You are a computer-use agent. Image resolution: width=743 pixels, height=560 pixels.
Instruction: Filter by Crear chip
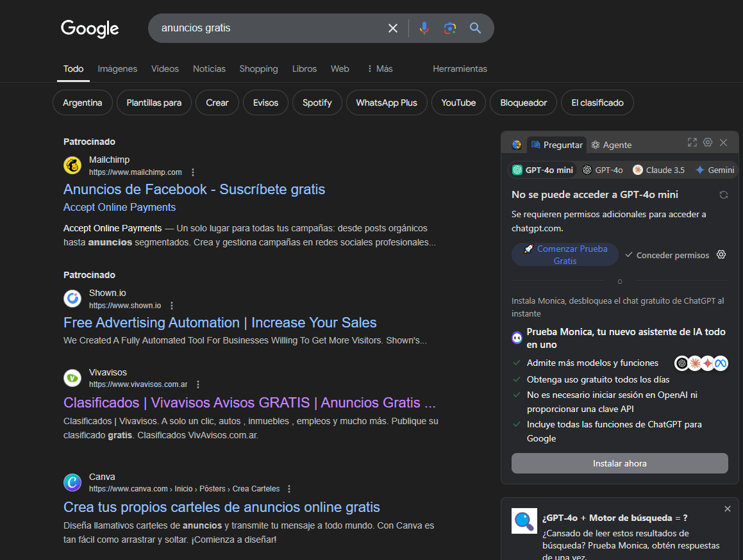point(217,103)
